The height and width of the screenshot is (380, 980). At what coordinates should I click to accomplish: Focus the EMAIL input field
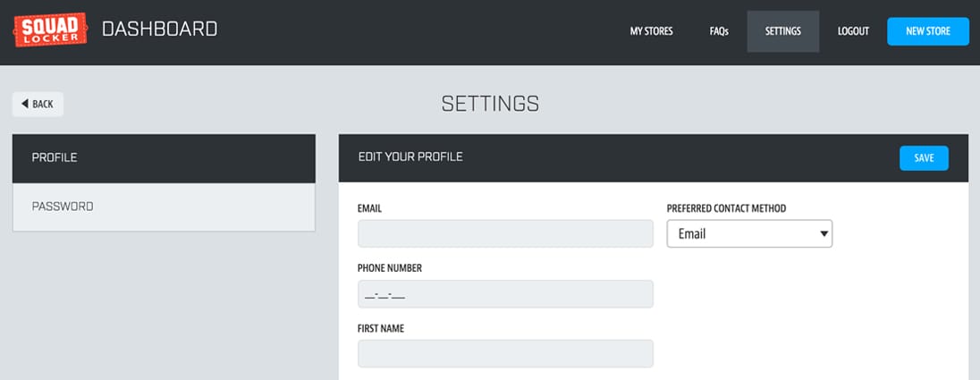[505, 233]
